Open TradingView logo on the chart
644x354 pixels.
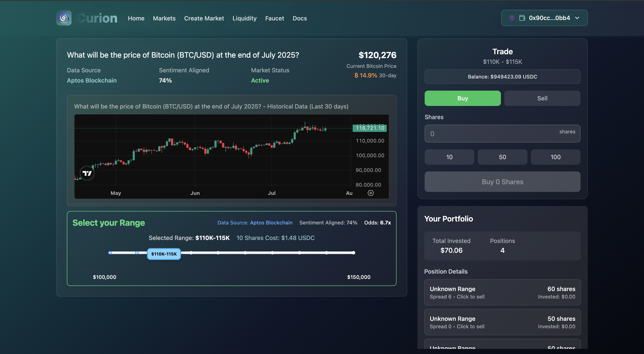87,173
